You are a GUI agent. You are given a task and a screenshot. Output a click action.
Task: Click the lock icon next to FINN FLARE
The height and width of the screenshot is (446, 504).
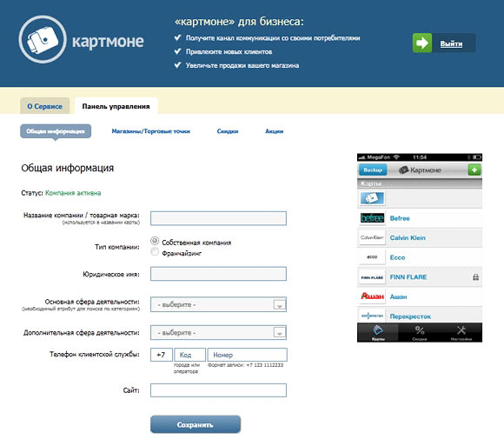(475, 277)
